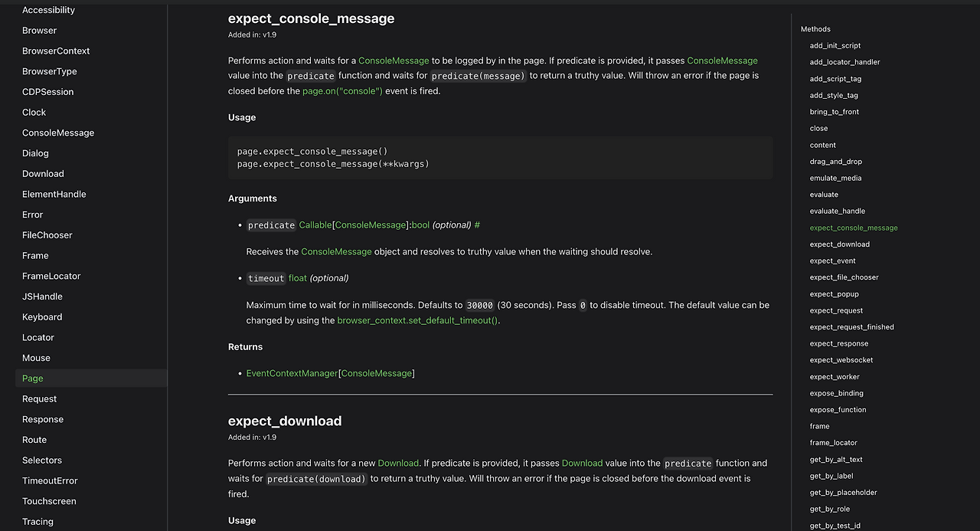Click the float link beside timeout argument

(x=297, y=278)
